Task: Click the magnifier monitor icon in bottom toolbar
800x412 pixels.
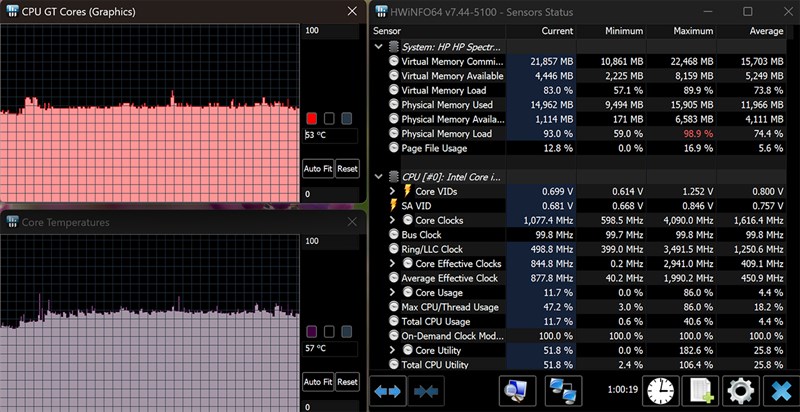Action: [518, 390]
